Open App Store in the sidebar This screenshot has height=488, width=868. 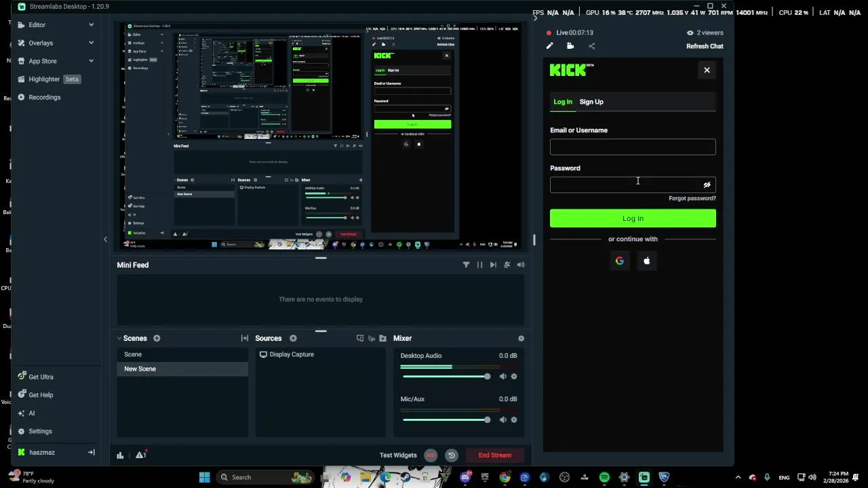[43, 61]
